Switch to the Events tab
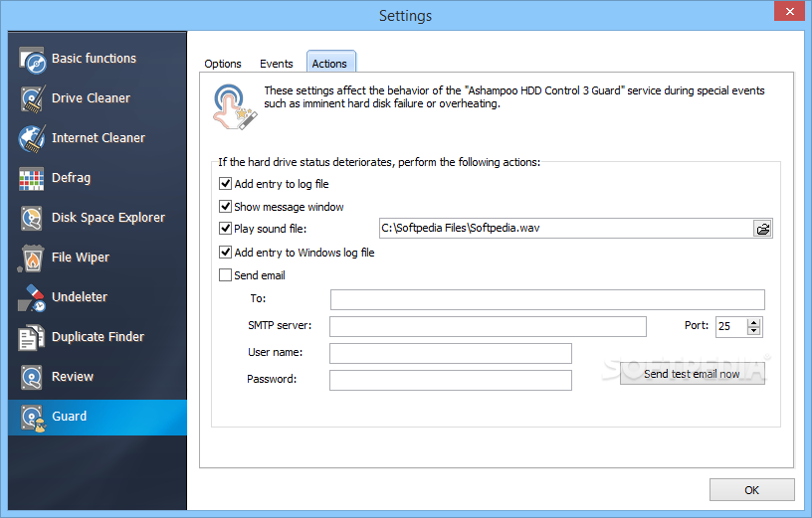Image resolution: width=812 pixels, height=518 pixels. [x=276, y=64]
